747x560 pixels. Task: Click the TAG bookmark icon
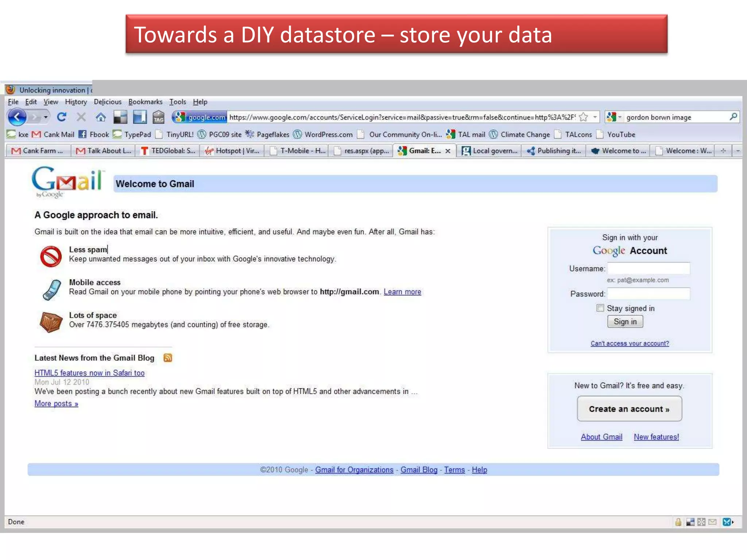158,117
